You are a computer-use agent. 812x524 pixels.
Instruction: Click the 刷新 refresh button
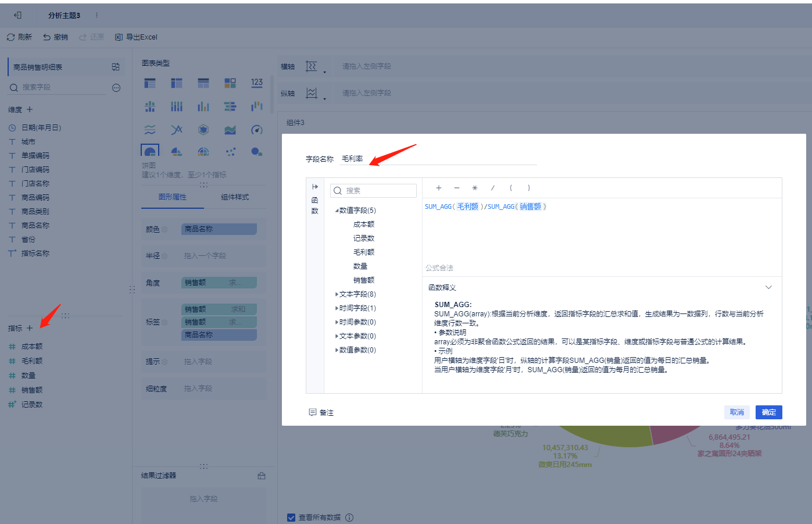pyautogui.click(x=19, y=37)
